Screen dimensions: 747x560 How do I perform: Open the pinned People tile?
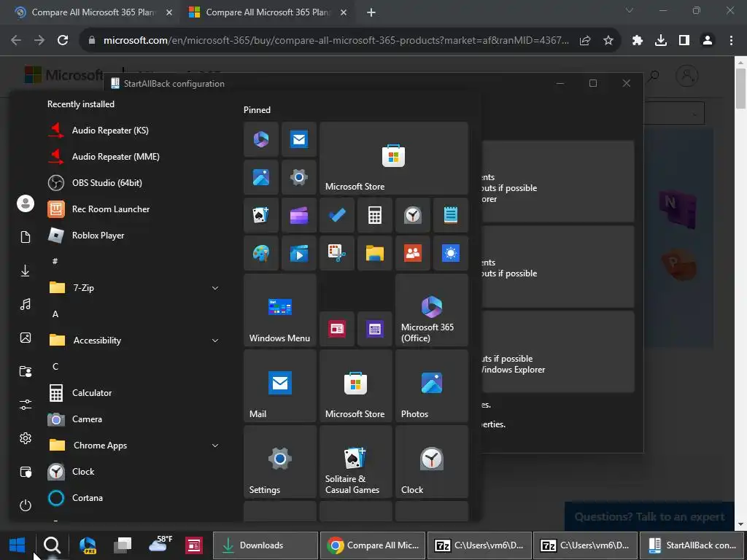point(413,253)
